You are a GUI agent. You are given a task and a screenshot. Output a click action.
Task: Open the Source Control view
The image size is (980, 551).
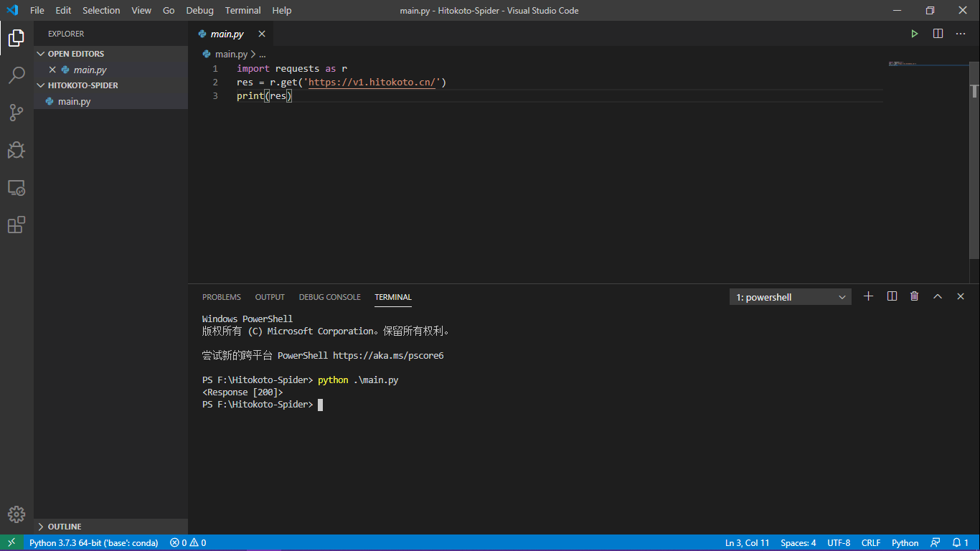tap(17, 113)
